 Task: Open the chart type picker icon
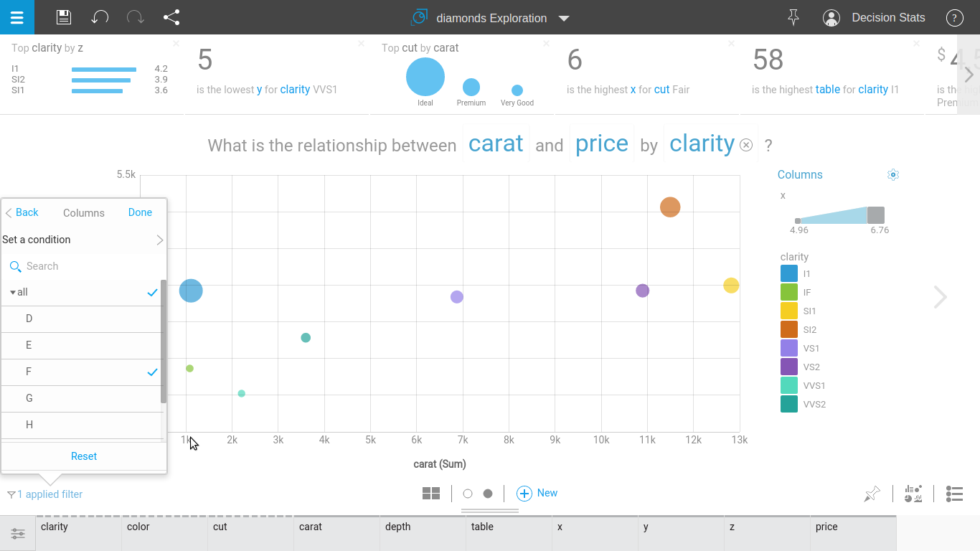pos(913,494)
